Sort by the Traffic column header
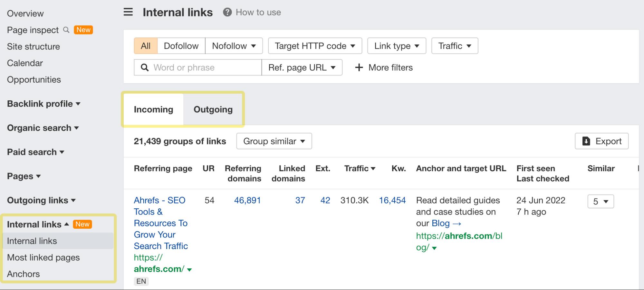This screenshot has width=644, height=290. click(x=360, y=168)
